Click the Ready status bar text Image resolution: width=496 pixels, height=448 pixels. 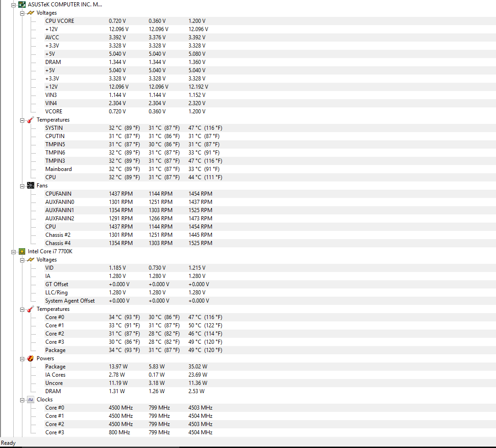click(8, 443)
